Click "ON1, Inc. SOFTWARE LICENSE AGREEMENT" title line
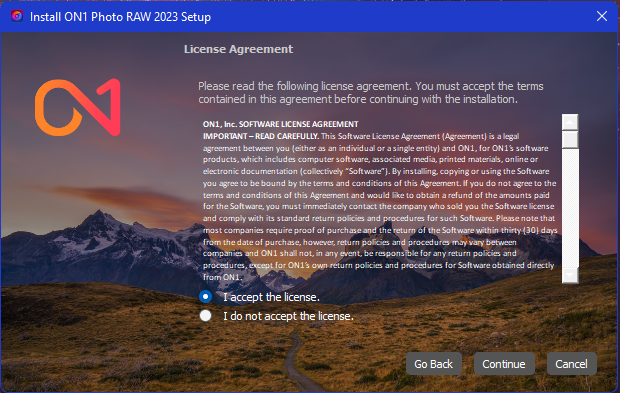Screen dimensions: 620x393 point(281,124)
